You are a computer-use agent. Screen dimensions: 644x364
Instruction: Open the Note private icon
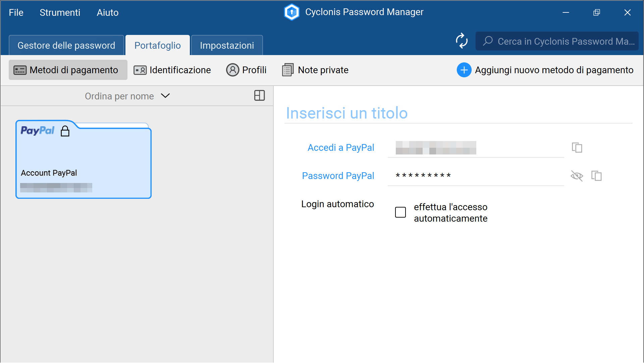[x=287, y=70]
